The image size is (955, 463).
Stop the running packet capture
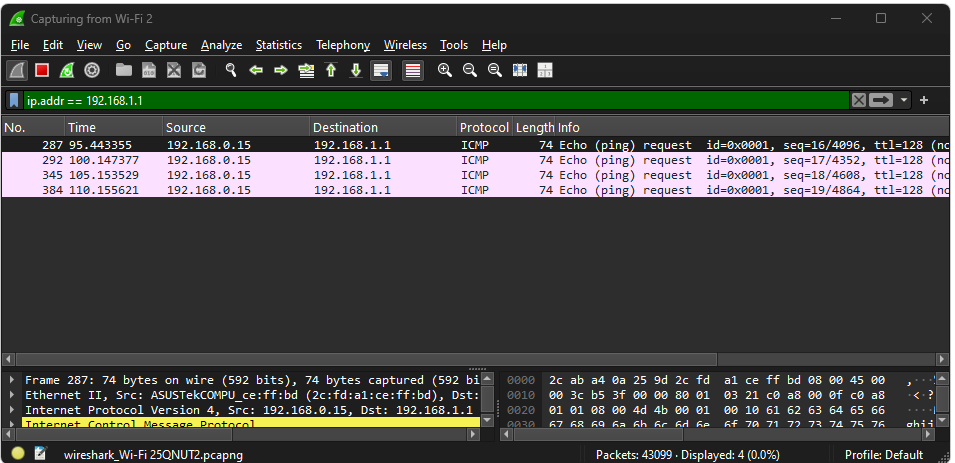pos(42,70)
